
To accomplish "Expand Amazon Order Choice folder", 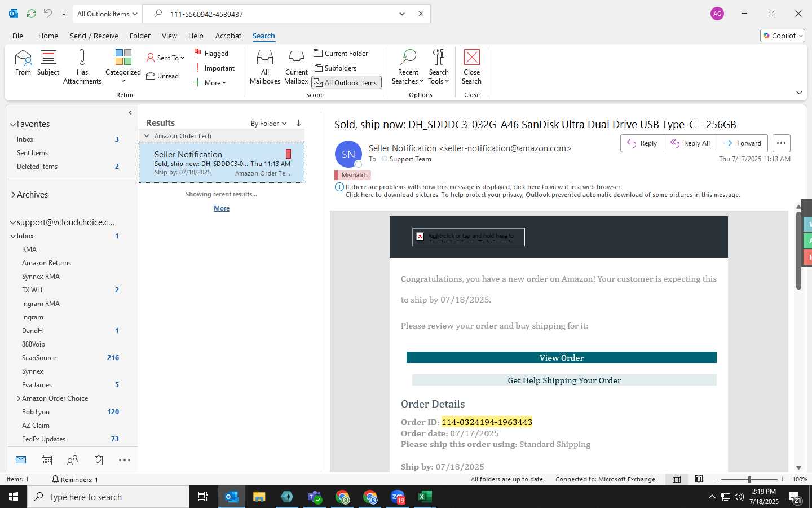I will pos(19,398).
